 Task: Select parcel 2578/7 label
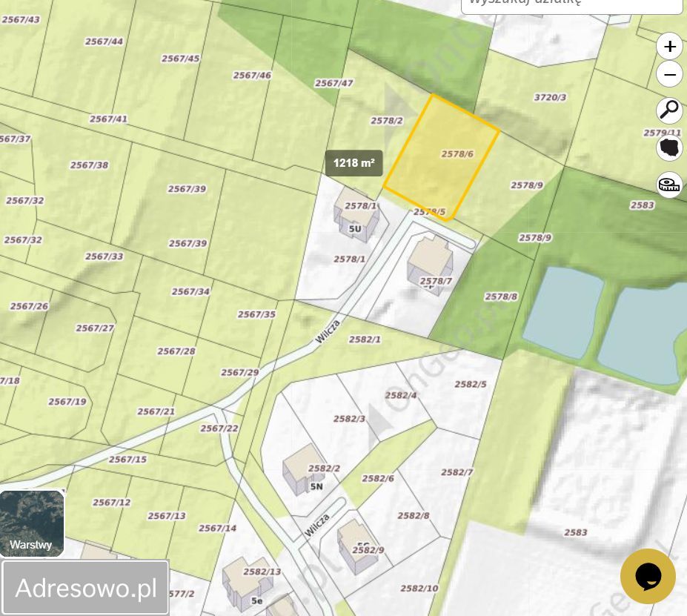point(436,281)
